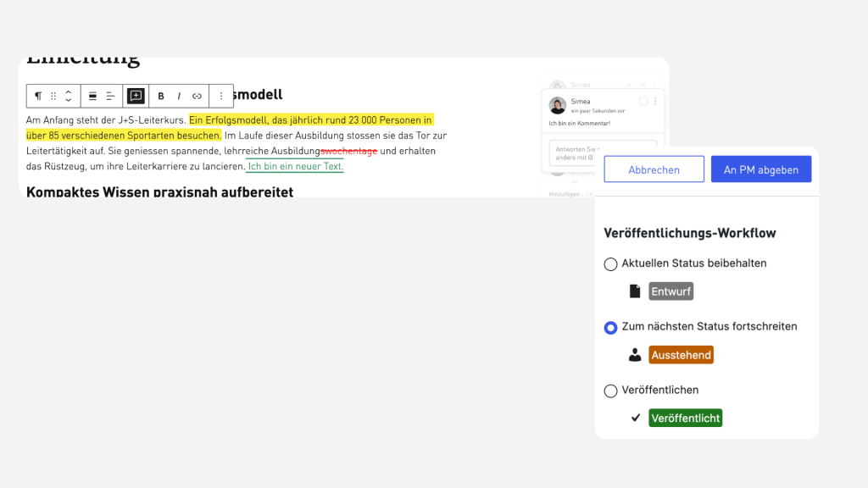Click the An PM abgeben button
The width and height of the screenshot is (868, 488).
coord(761,169)
